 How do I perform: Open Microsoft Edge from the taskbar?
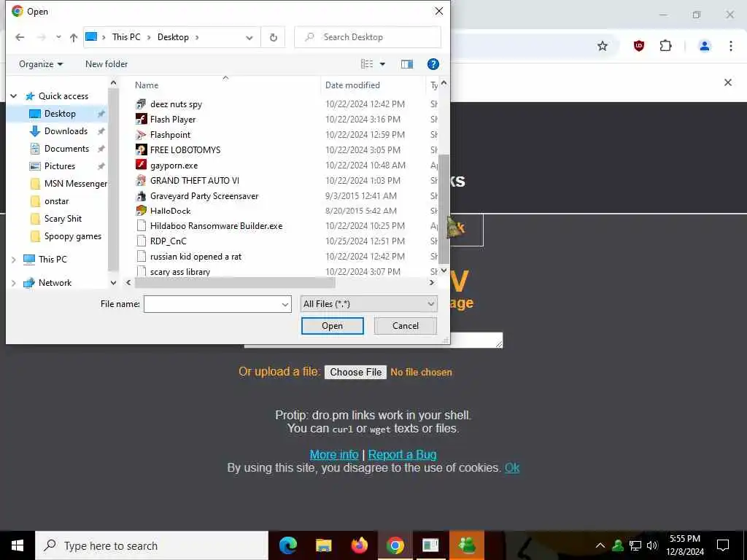287,545
